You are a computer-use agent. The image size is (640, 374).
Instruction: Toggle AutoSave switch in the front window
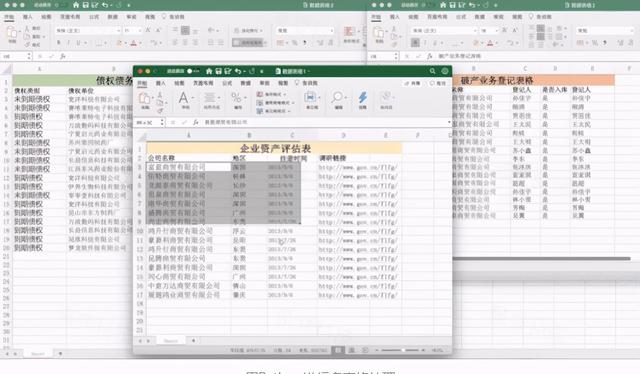pyautogui.click(x=192, y=71)
